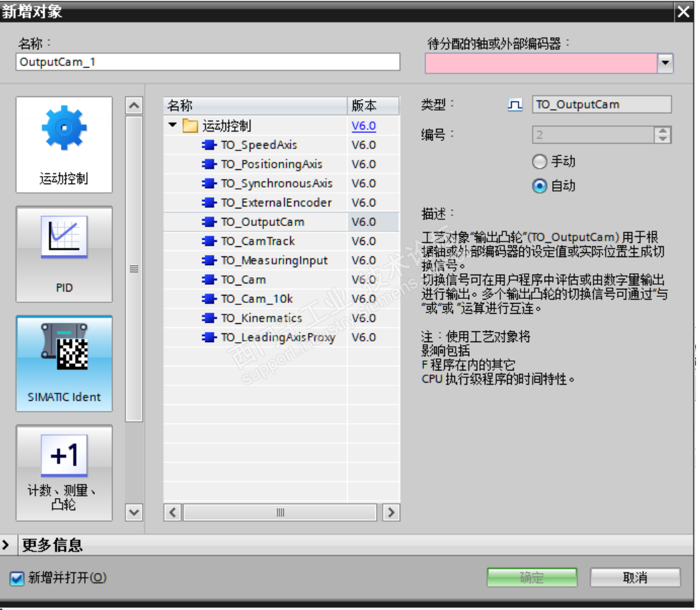Image resolution: width=700 pixels, height=610 pixels.
Task: Click the 类型 field showing TO_OutputCam
Action: pos(601,105)
